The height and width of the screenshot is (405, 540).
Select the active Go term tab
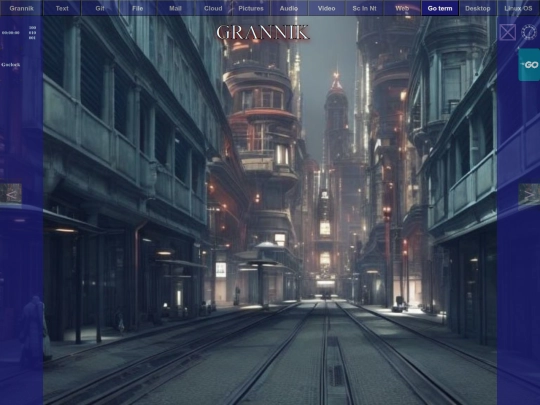pos(440,8)
